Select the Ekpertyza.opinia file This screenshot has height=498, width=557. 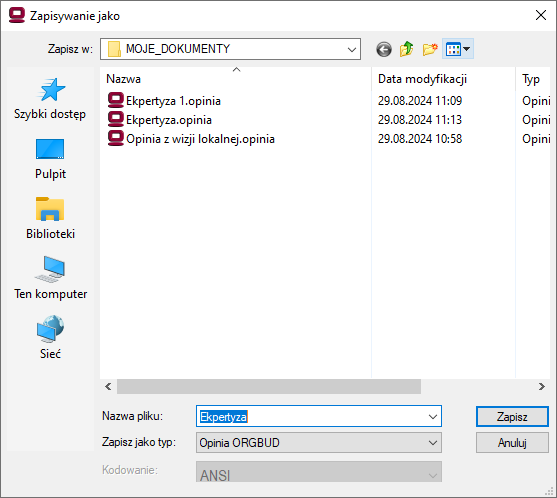point(159,120)
